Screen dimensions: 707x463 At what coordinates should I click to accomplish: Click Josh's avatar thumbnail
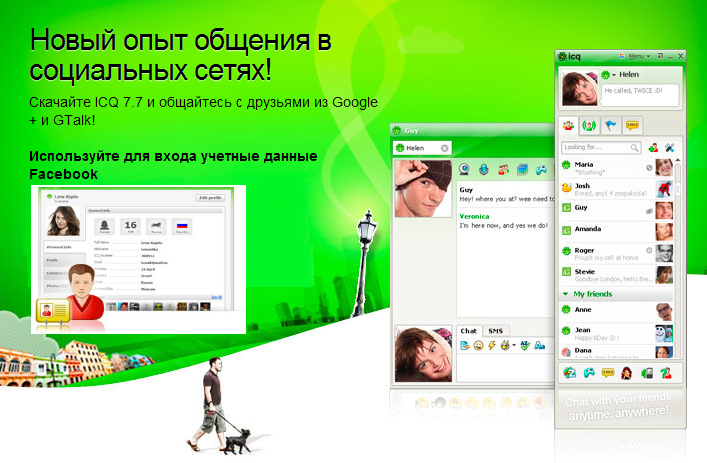tap(664, 189)
